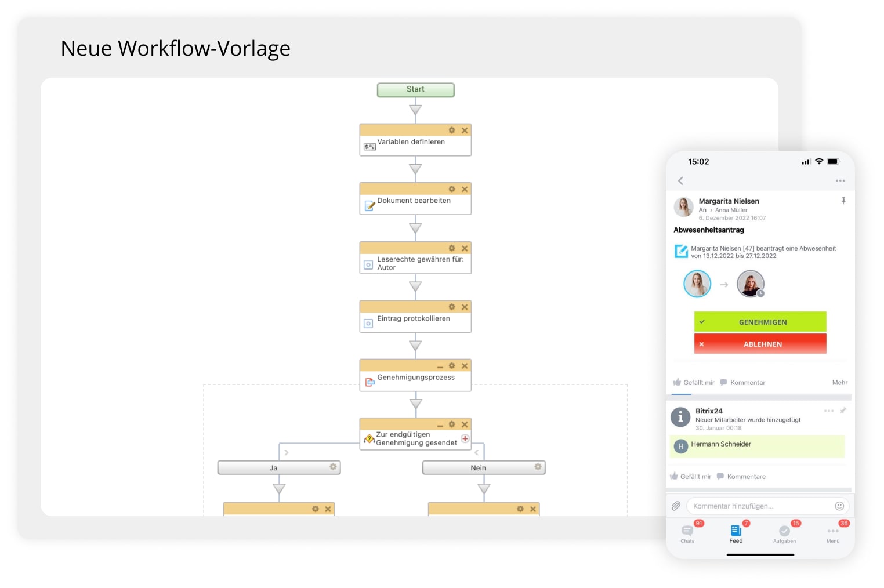884x588 pixels.
Task: Open gear of block under Ja branch
Action: tap(316, 509)
